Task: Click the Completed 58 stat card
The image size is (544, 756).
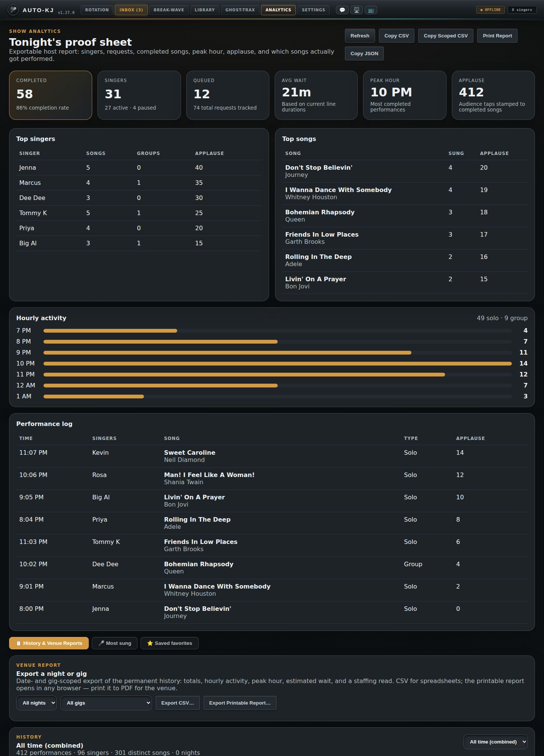Action: click(51, 95)
